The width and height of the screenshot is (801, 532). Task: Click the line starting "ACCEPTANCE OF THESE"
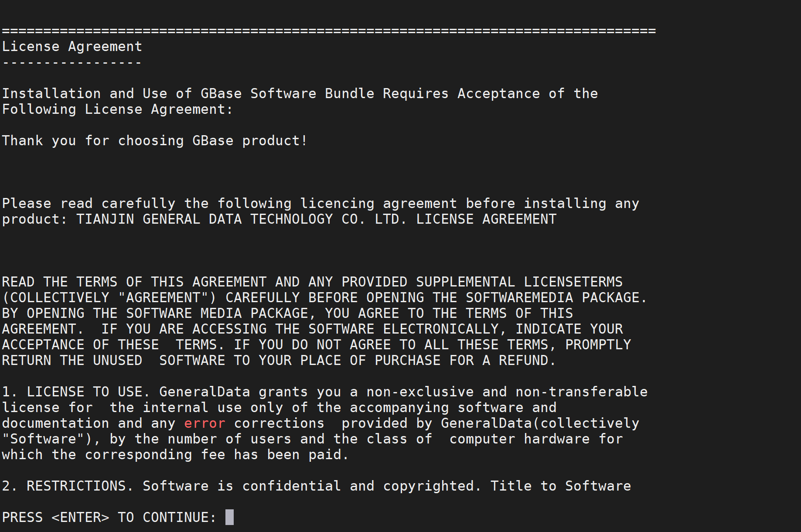point(317,345)
